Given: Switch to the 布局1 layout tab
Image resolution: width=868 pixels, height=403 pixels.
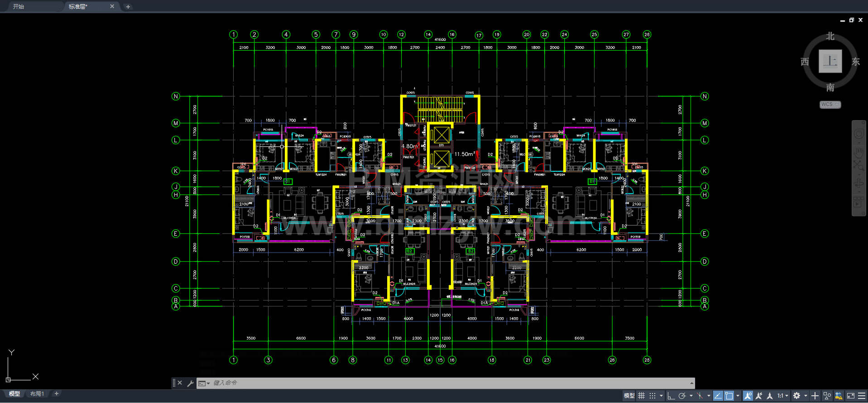Looking at the screenshot, I should (x=37, y=394).
